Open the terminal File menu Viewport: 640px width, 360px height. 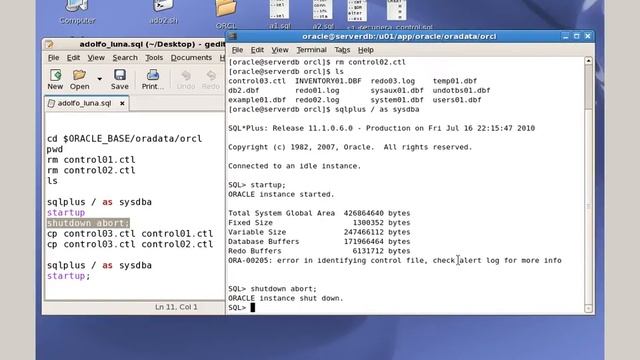(238, 50)
